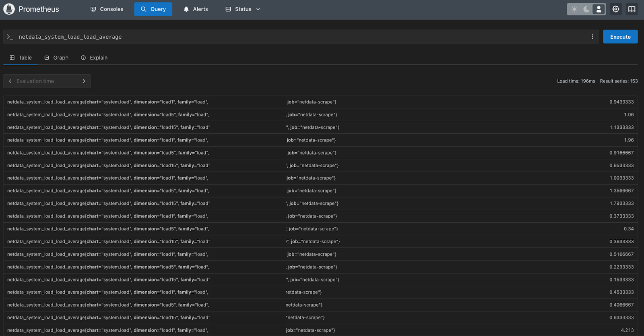Select the value 0.5166667

click(x=621, y=254)
